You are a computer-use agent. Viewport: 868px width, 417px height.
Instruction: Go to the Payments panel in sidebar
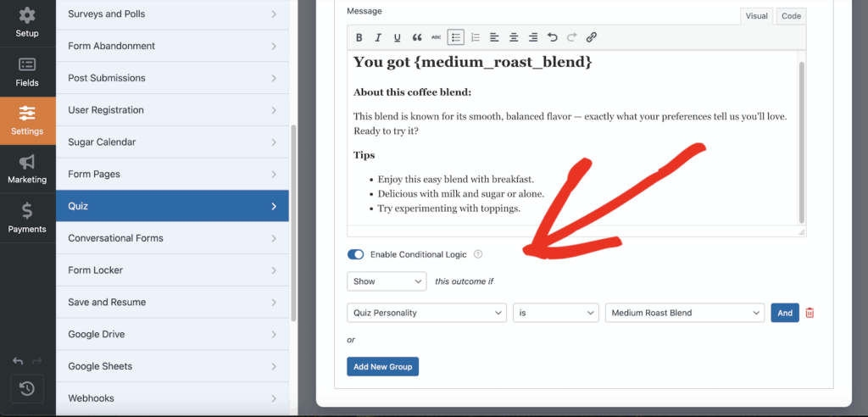tap(27, 216)
